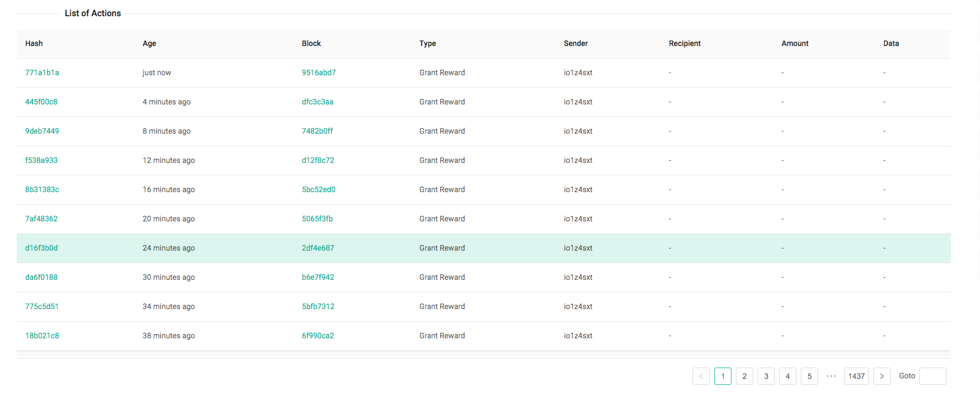Open block d12f8c72
Image resolution: width=980 pixels, height=393 pixels.
click(x=318, y=160)
